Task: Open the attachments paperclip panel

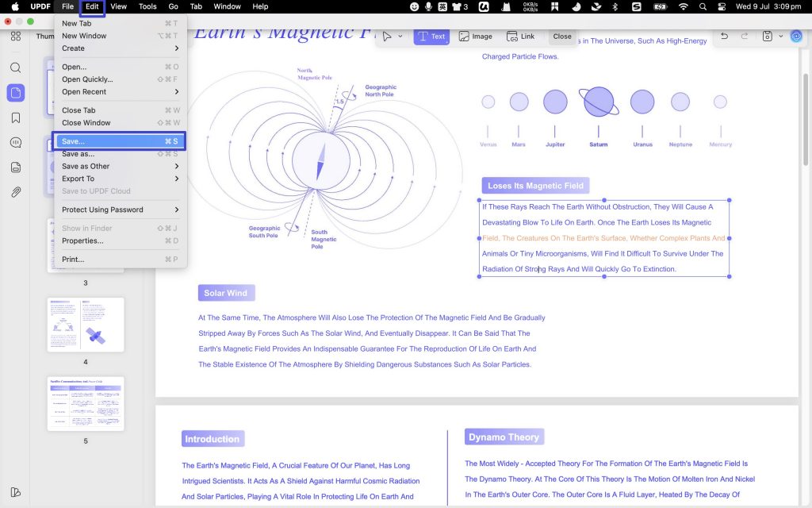Action: click(16, 192)
